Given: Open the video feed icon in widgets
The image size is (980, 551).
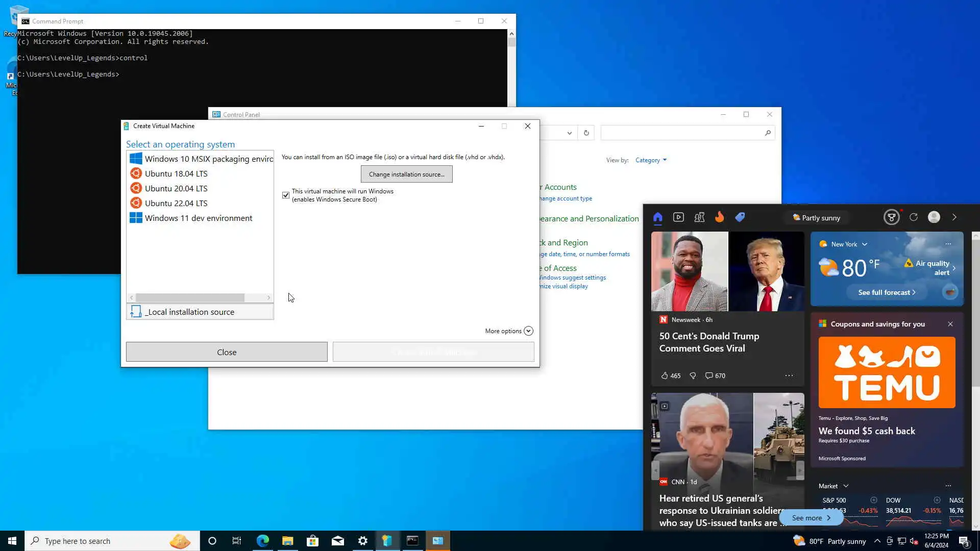Looking at the screenshot, I should [678, 217].
